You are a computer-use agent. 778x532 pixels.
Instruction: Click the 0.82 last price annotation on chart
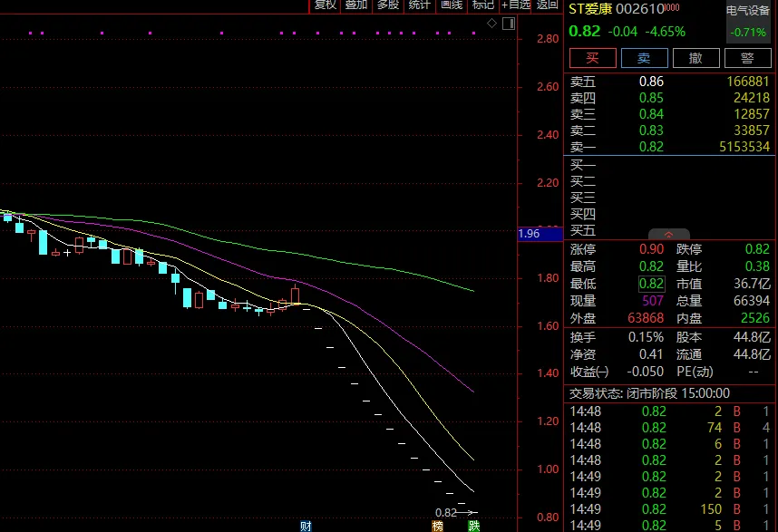tap(445, 513)
